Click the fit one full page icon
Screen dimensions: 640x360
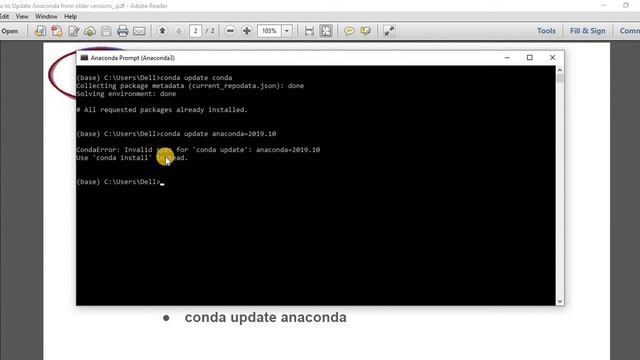tap(327, 31)
